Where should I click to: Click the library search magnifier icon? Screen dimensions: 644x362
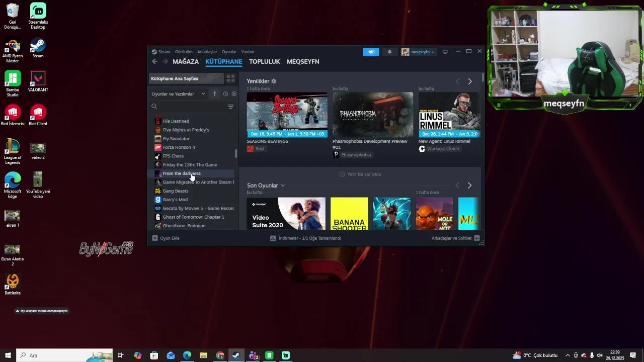pyautogui.click(x=154, y=107)
